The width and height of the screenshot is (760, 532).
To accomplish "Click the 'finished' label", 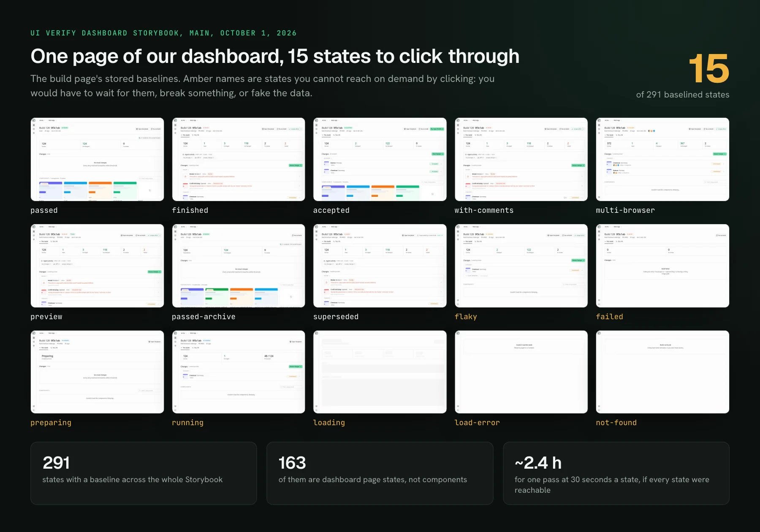I will (190, 210).
